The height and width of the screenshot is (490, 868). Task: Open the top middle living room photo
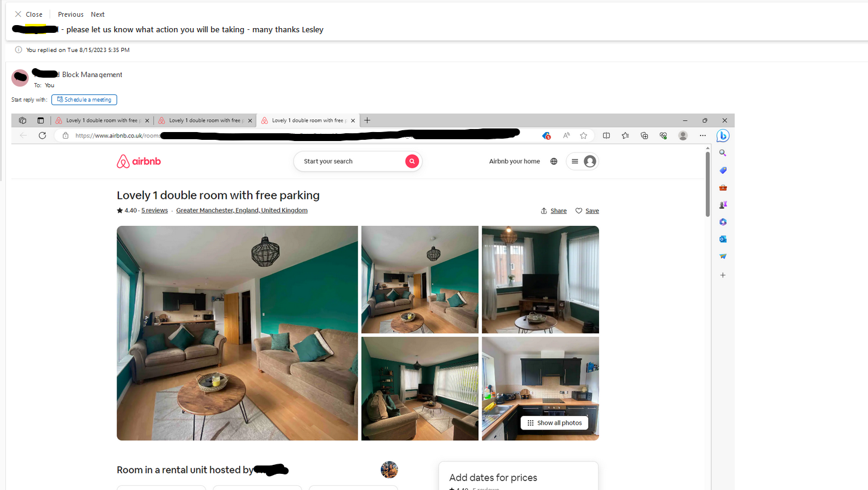click(x=420, y=279)
